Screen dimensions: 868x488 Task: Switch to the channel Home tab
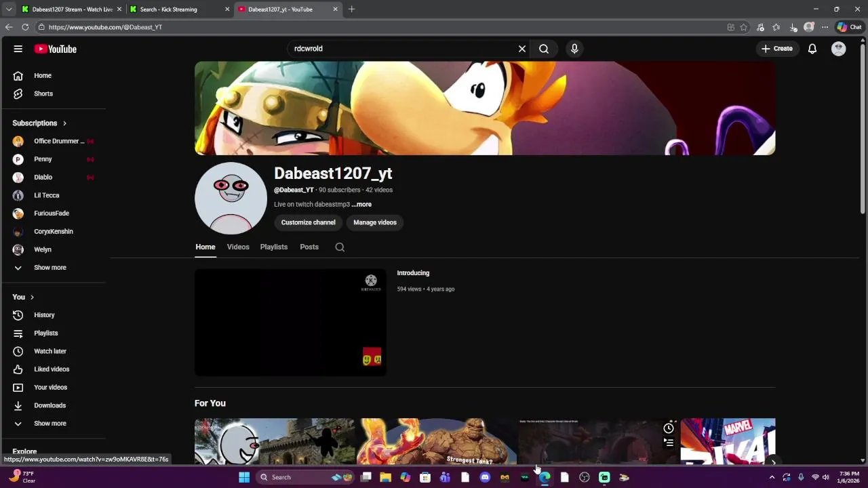[x=205, y=247]
